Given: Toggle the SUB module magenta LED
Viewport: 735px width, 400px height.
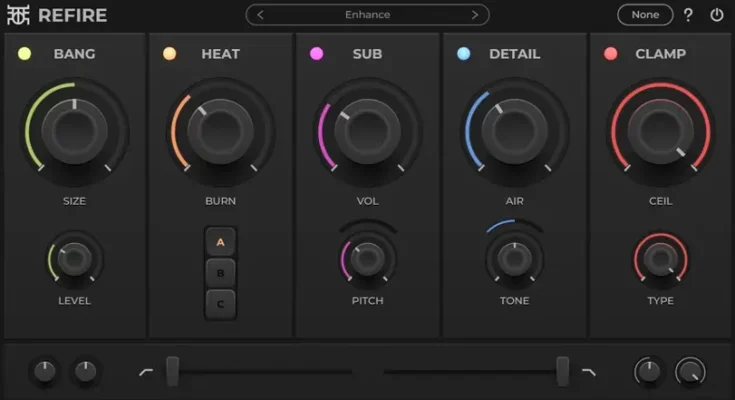Looking at the screenshot, I should 317,54.
